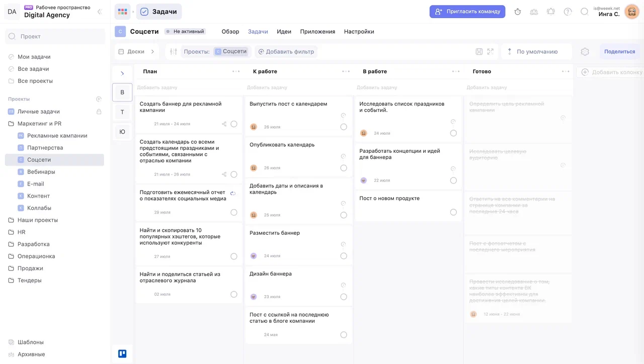
Task: Click the blue kanban board icon at bottom left
Action: coord(122,353)
